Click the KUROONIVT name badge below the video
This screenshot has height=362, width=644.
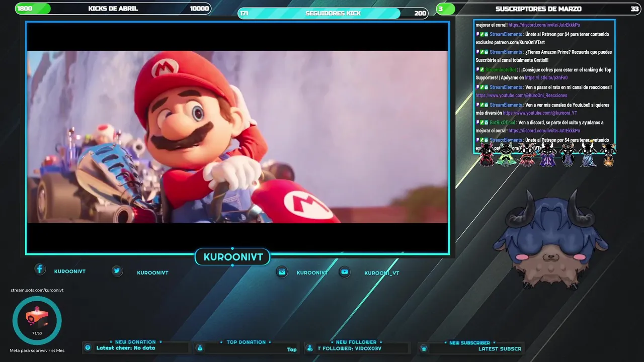coord(233,257)
